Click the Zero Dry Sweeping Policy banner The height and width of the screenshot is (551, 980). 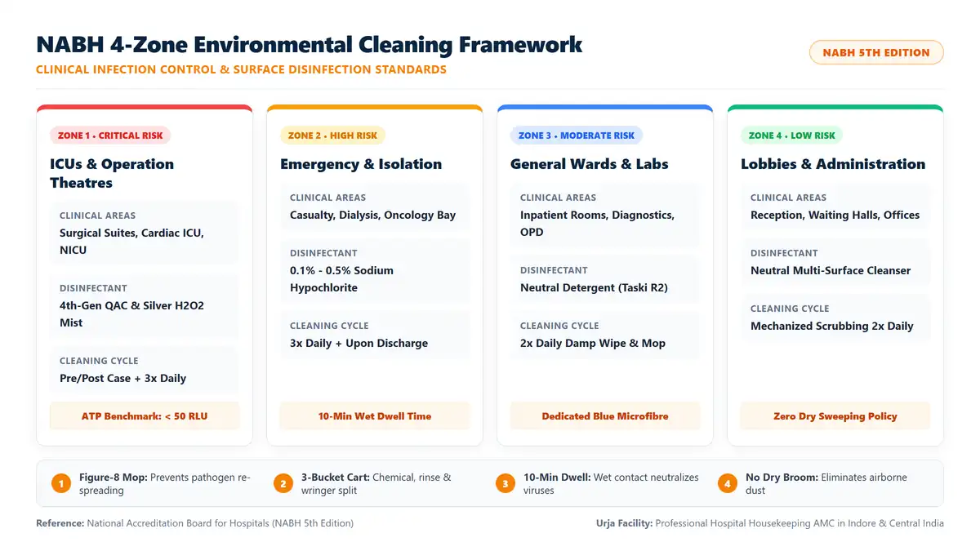coord(835,416)
